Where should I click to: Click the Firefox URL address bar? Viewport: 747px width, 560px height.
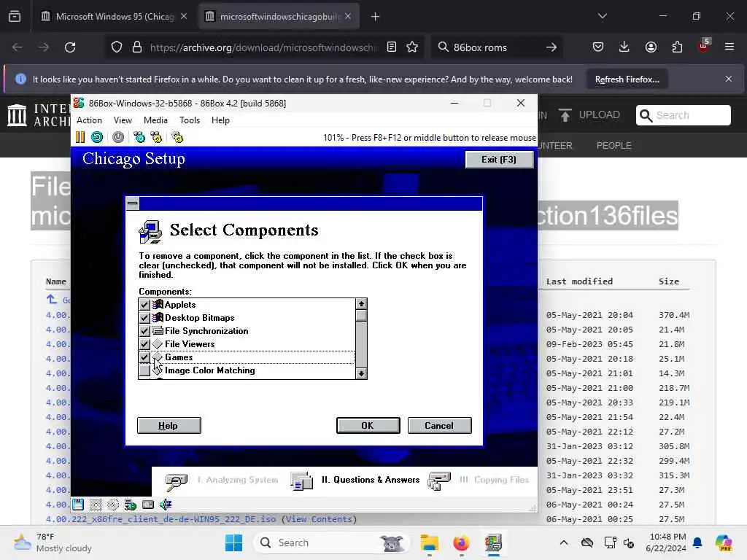pos(263,47)
